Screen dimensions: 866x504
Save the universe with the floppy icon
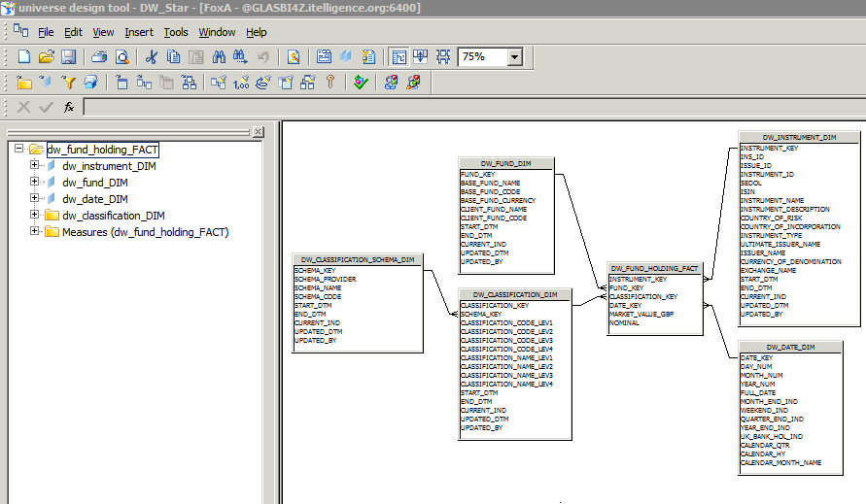[68, 57]
